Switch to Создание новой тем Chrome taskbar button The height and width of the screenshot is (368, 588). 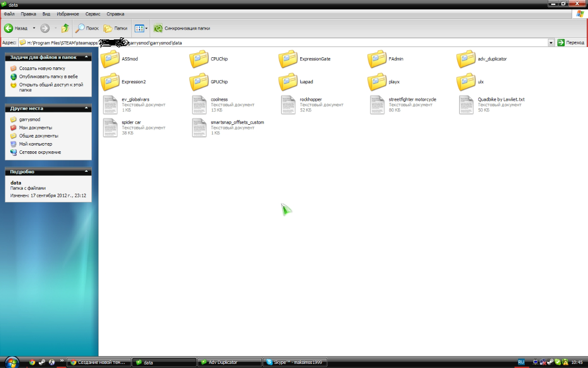(99, 362)
